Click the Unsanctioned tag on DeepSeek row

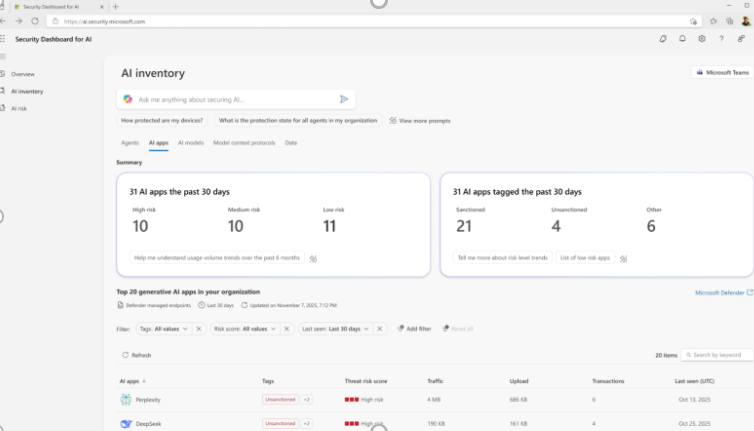[x=280, y=423]
